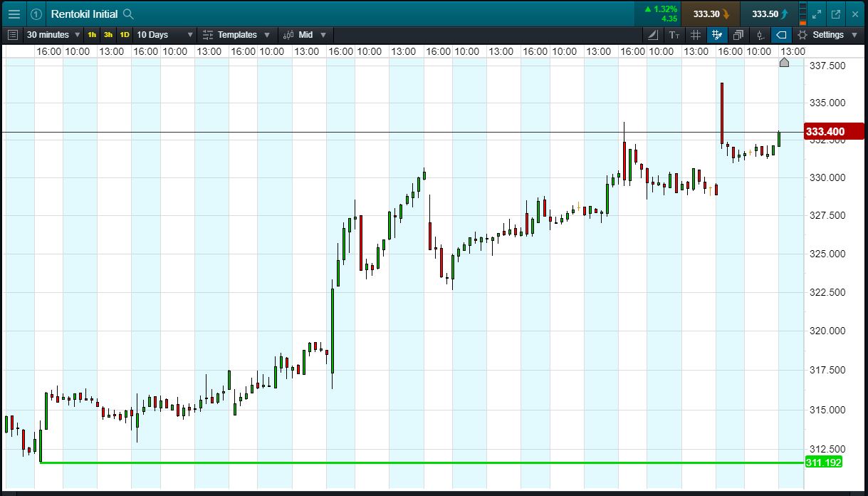Search for another instrument with magnifier icon
Image resolution: width=868 pixels, height=496 pixels.
click(x=128, y=14)
